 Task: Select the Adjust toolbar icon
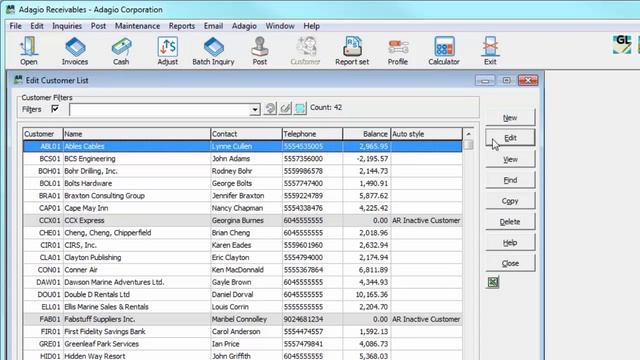168,51
